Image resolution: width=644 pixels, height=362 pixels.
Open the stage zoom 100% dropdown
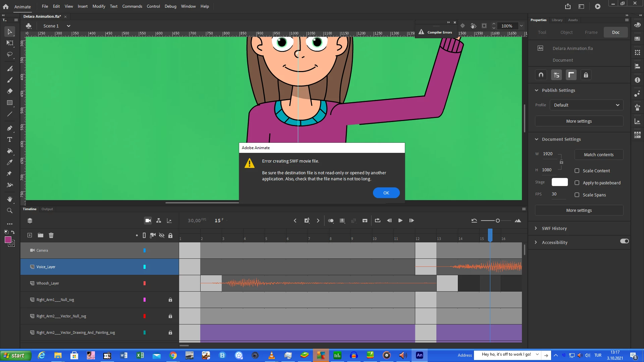coord(521,26)
